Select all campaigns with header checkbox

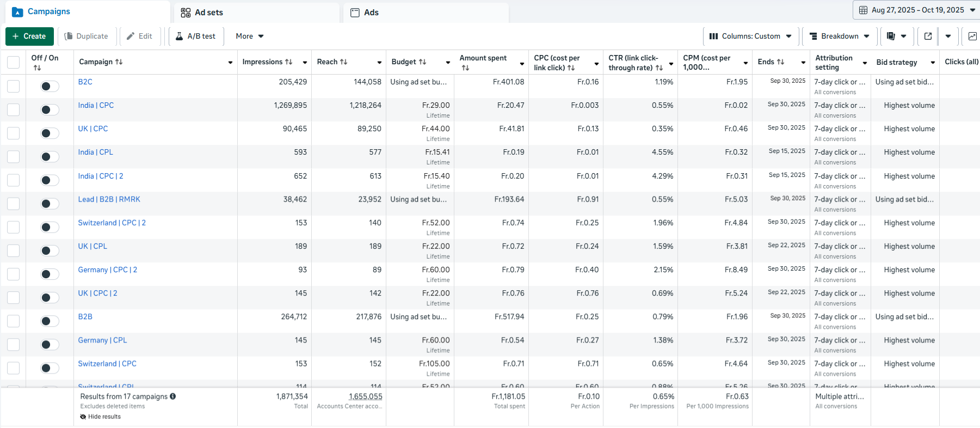coord(13,62)
